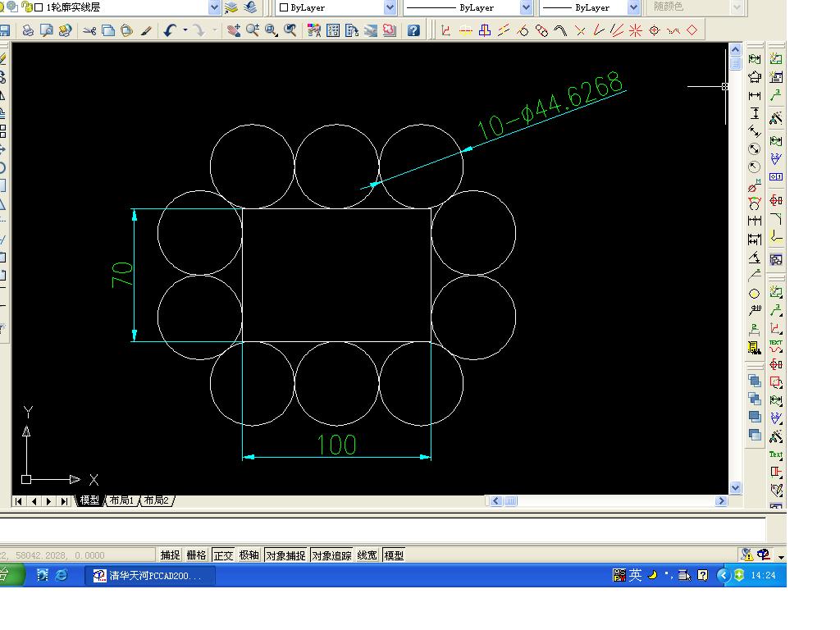The width and height of the screenshot is (840, 630).
Task: Toggle 捕捉 snap mode in status bar
Action: (x=171, y=555)
